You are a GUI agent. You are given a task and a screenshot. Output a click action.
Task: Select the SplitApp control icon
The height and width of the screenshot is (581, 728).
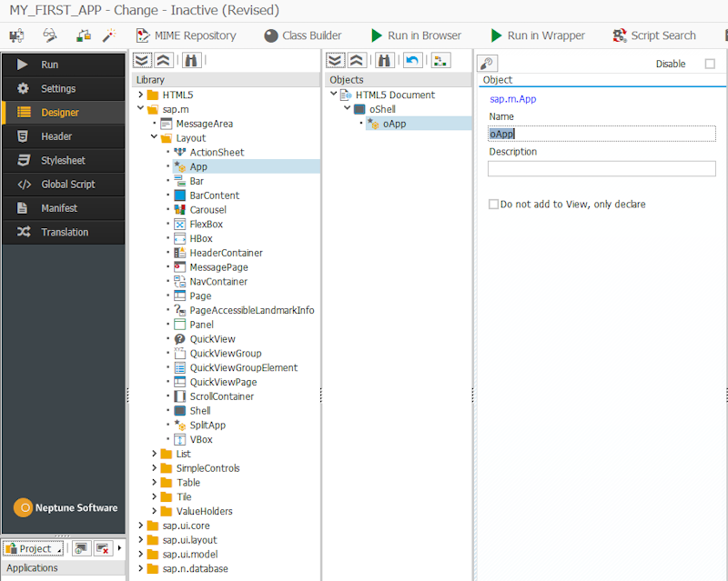pyautogui.click(x=179, y=426)
